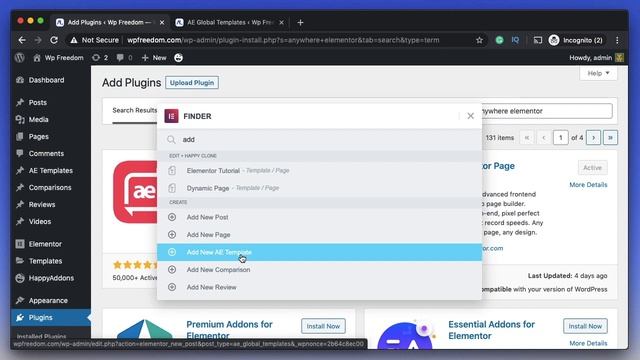The width and height of the screenshot is (640, 360).
Task: Click the current page number box
Action: click(560, 138)
